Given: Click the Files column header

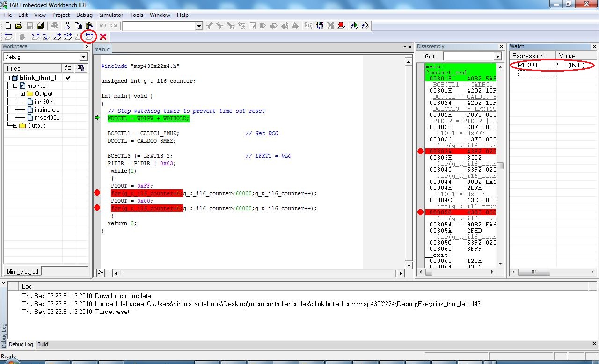Looking at the screenshot, I should (x=32, y=68).
